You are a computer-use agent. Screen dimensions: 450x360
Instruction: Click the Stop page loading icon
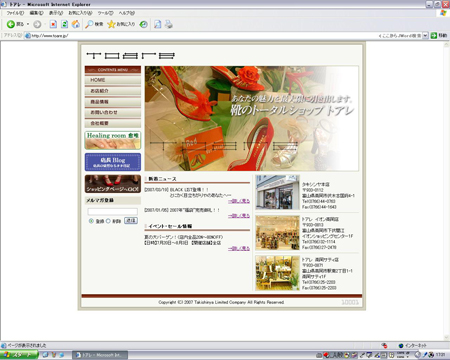pos(53,24)
